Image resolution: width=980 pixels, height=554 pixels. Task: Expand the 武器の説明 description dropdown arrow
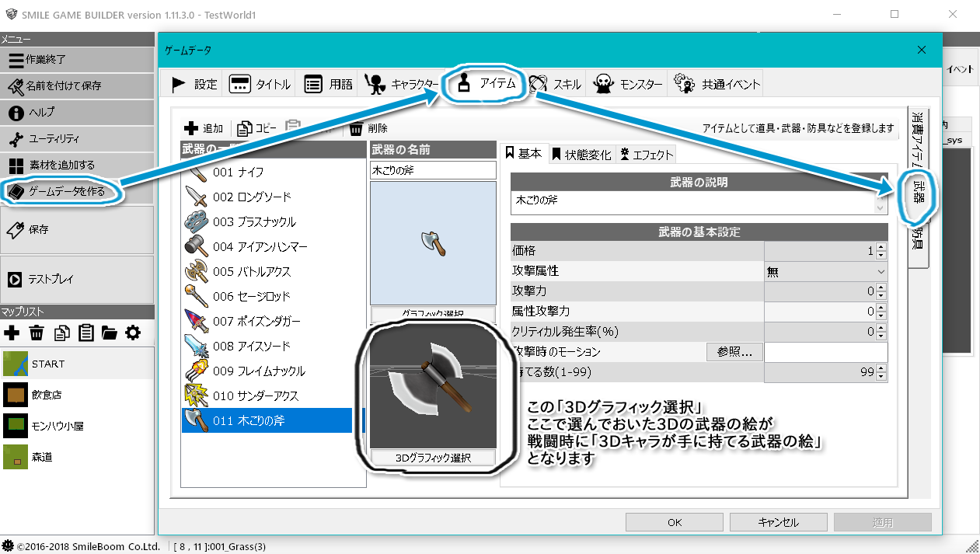tap(879, 207)
